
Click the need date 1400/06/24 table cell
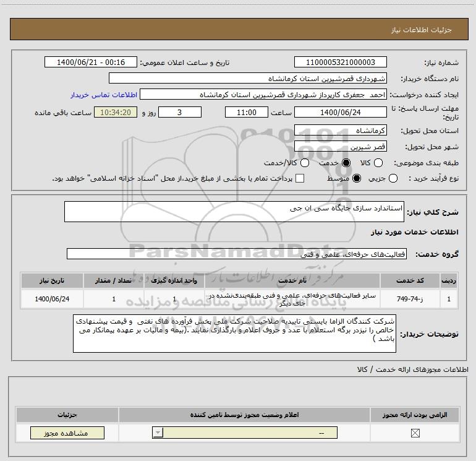click(x=52, y=299)
